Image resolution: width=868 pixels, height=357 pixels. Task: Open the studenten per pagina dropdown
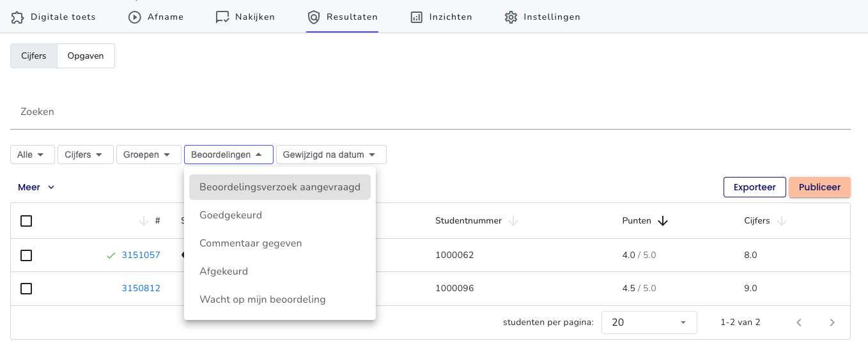tap(649, 323)
